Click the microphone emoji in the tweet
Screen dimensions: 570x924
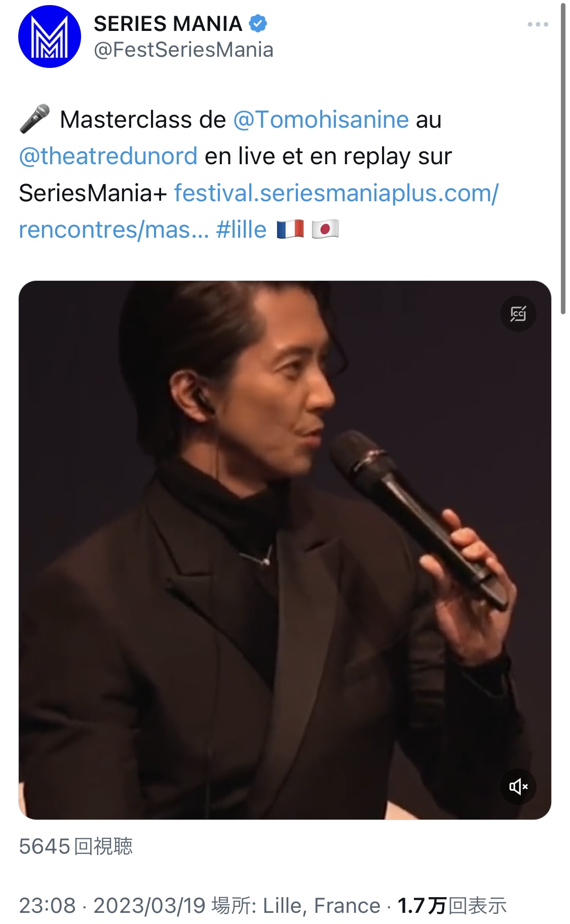coord(34,119)
